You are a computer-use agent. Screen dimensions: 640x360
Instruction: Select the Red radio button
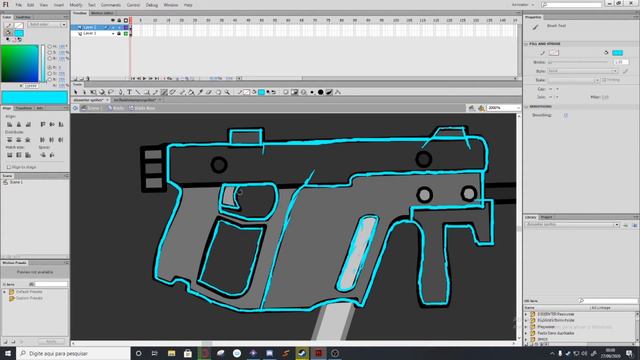pos(50,67)
